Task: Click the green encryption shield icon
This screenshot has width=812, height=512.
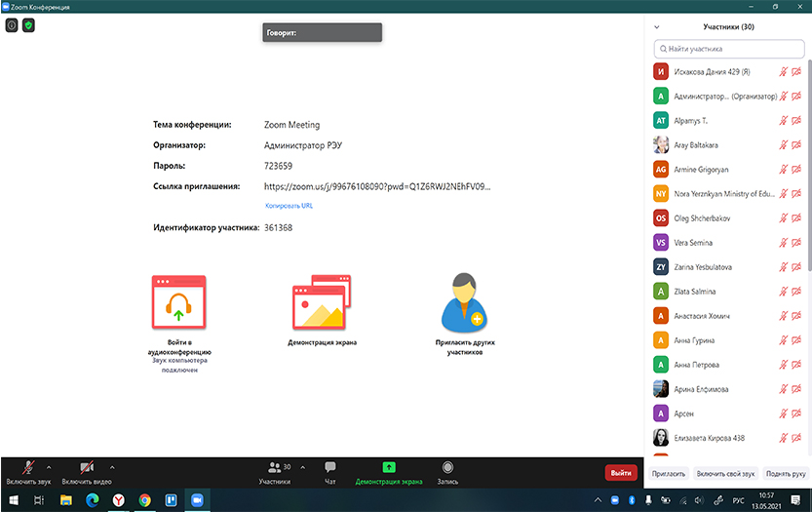Action: pos(28,25)
